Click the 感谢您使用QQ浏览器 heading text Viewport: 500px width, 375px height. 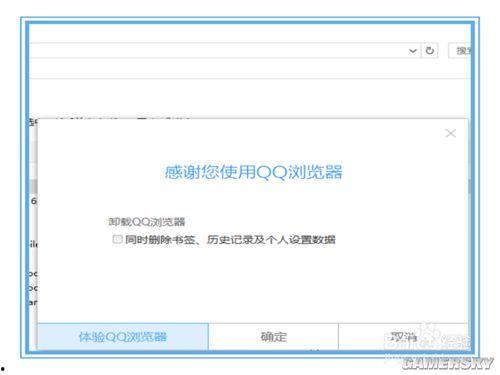coord(254,172)
